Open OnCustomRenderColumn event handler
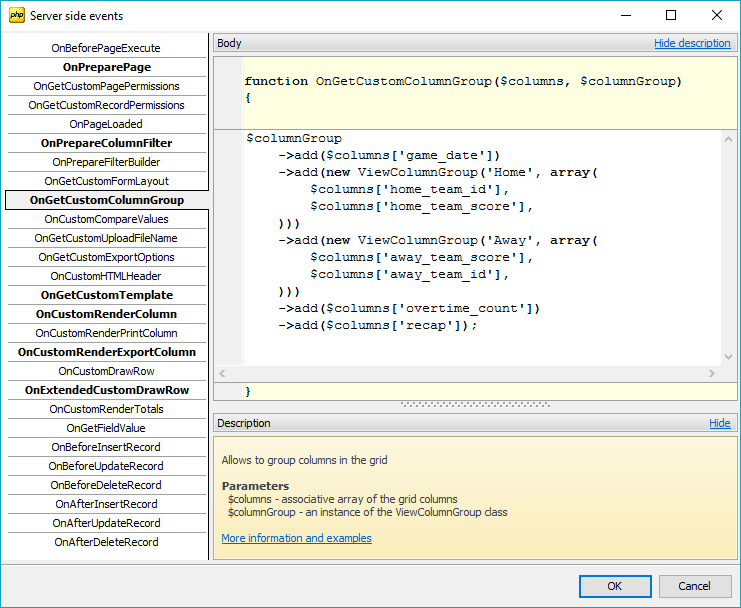This screenshot has height=608, width=741. coord(106,314)
